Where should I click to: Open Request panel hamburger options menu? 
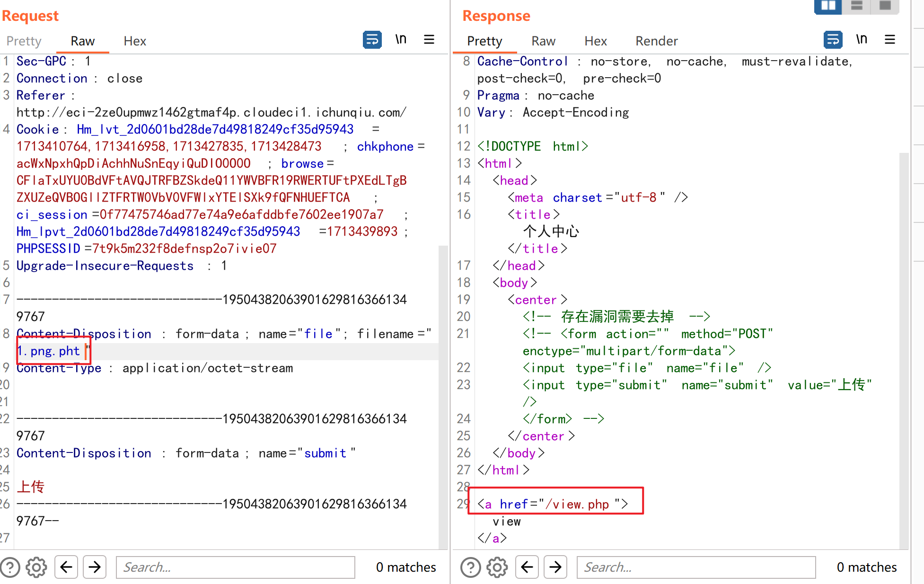tap(429, 40)
